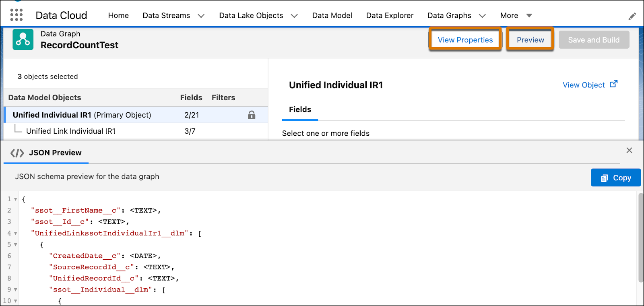This screenshot has height=306, width=644.
Task: Click the JSON preview vertical scrollbar
Action: click(641, 238)
